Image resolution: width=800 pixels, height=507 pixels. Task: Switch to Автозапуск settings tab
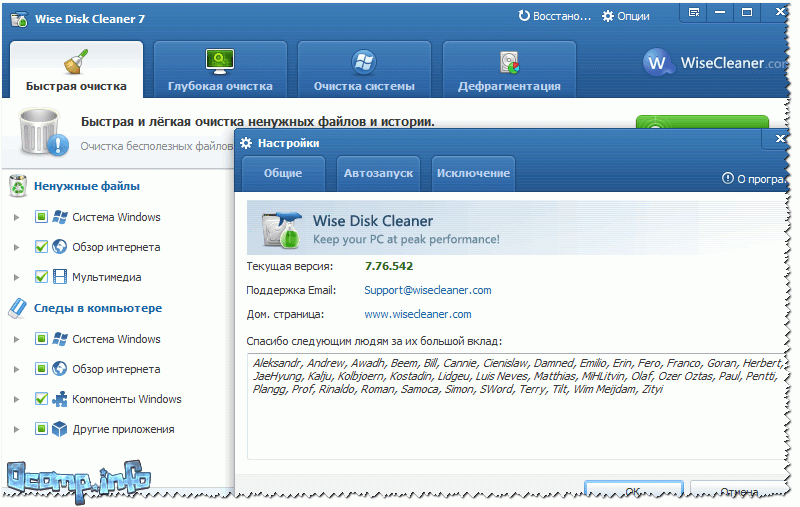tap(379, 173)
